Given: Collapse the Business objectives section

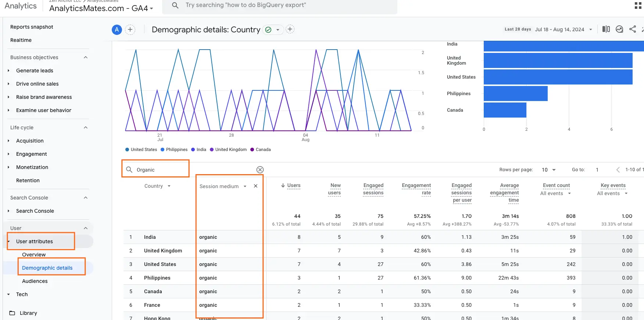Looking at the screenshot, I should click(86, 57).
